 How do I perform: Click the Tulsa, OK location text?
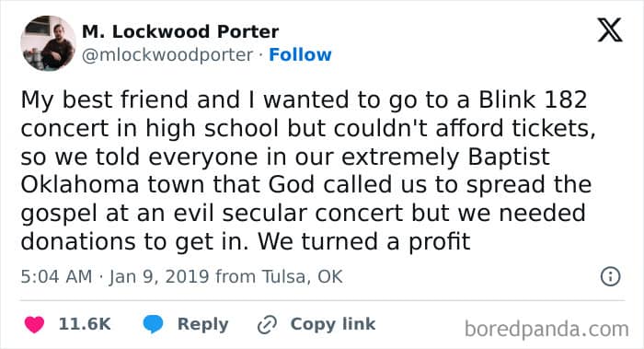pos(303,276)
